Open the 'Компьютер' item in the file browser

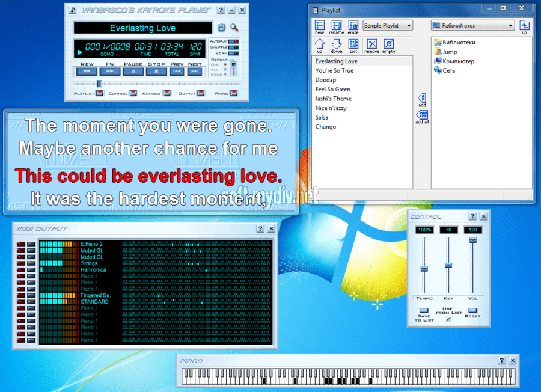pyautogui.click(x=458, y=61)
